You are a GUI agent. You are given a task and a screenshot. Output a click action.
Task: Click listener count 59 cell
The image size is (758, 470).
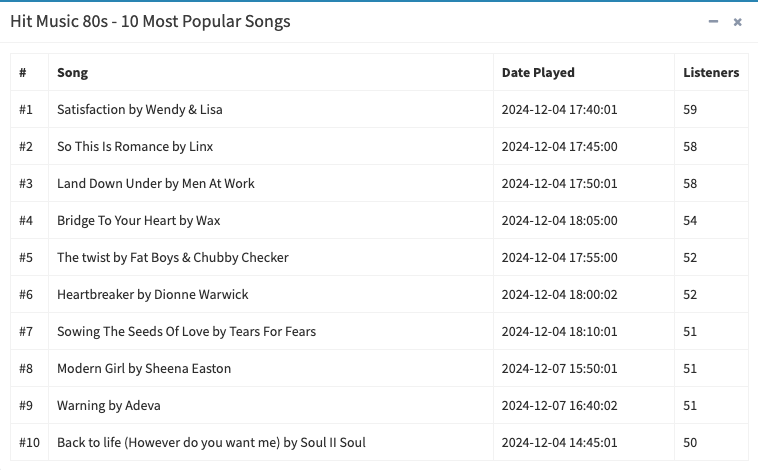[x=711, y=109]
